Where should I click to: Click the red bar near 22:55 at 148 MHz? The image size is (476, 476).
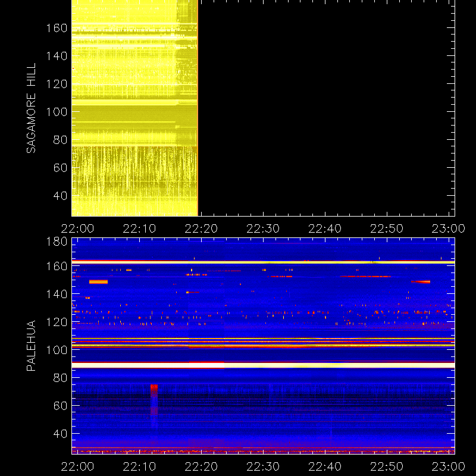click(x=421, y=281)
